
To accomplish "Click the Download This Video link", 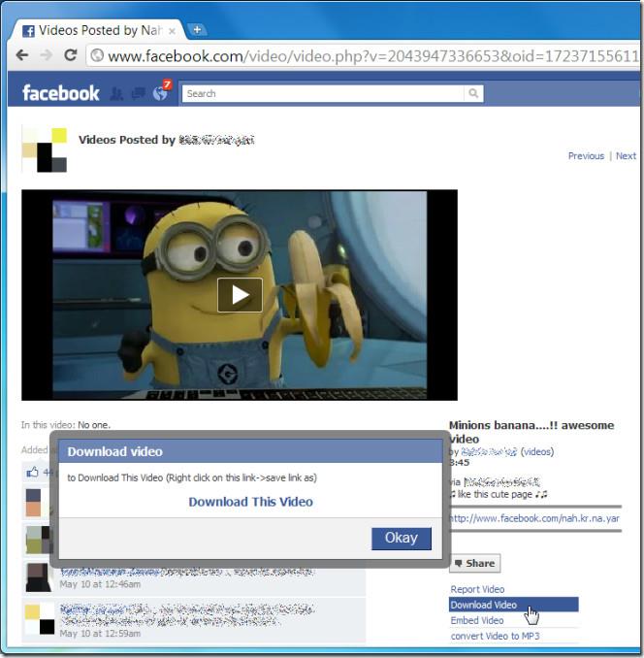I will pyautogui.click(x=250, y=502).
